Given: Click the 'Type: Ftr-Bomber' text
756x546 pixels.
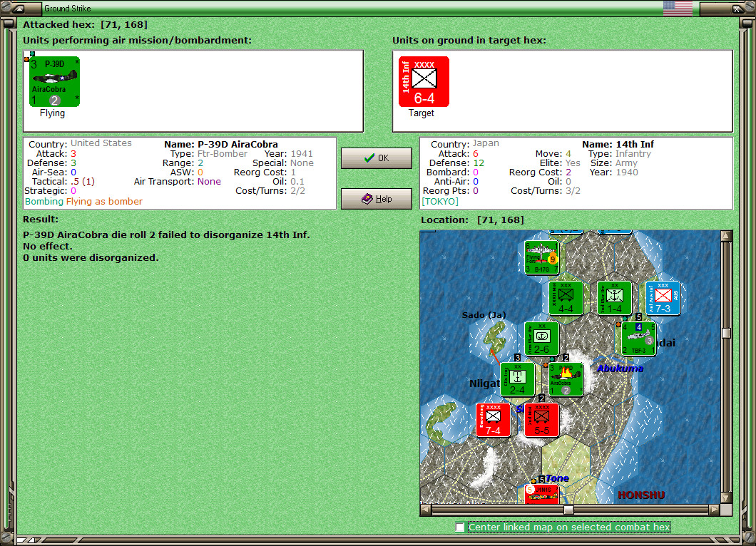Looking at the screenshot, I should point(209,154).
